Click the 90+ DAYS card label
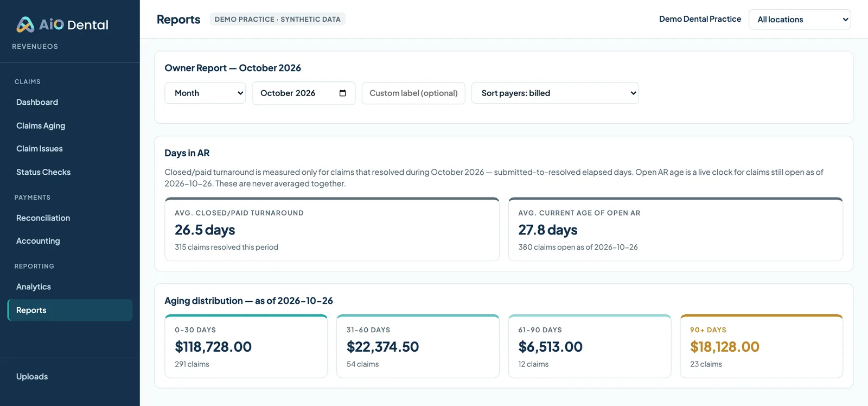The height and width of the screenshot is (406, 868). coord(708,330)
